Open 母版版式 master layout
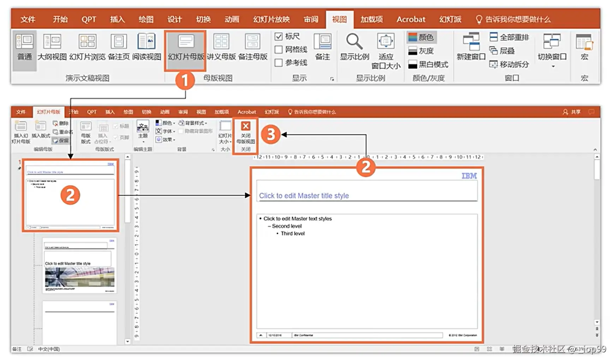Screen dimensions: 616x364 pos(86,132)
